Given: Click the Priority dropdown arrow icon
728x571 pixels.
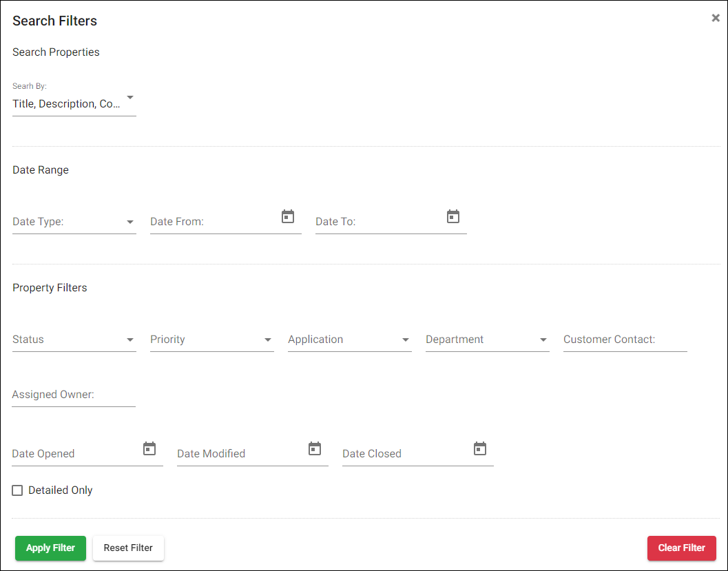Looking at the screenshot, I should pyautogui.click(x=268, y=340).
